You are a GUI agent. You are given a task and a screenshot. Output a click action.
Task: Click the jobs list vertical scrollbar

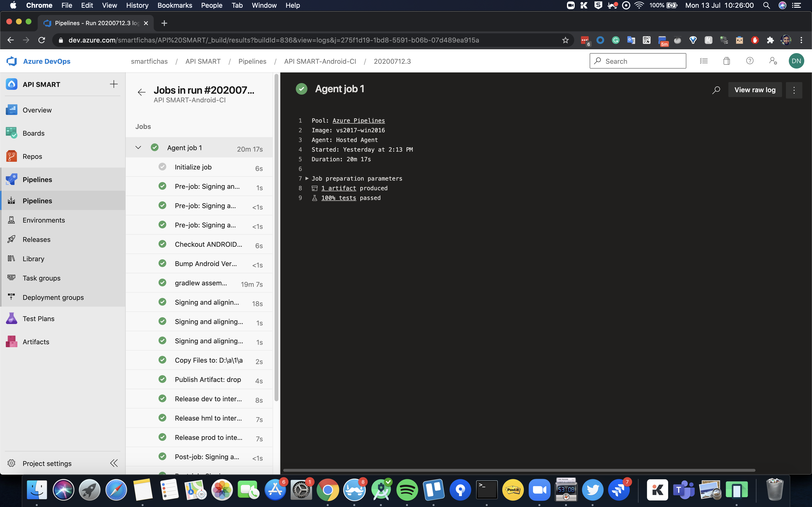[276, 235]
